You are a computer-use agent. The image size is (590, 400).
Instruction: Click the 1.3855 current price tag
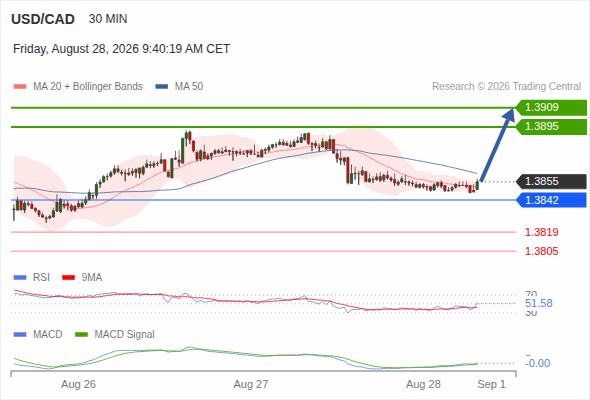pyautogui.click(x=551, y=181)
